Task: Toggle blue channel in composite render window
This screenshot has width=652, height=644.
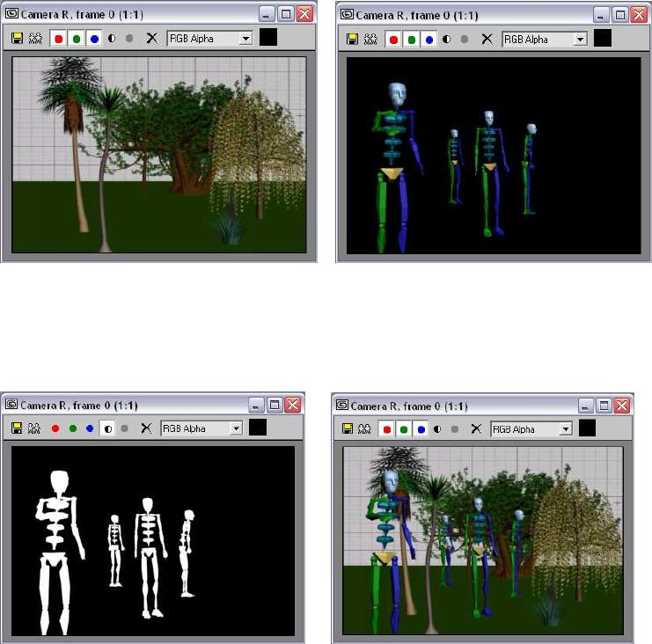Action: tap(421, 429)
